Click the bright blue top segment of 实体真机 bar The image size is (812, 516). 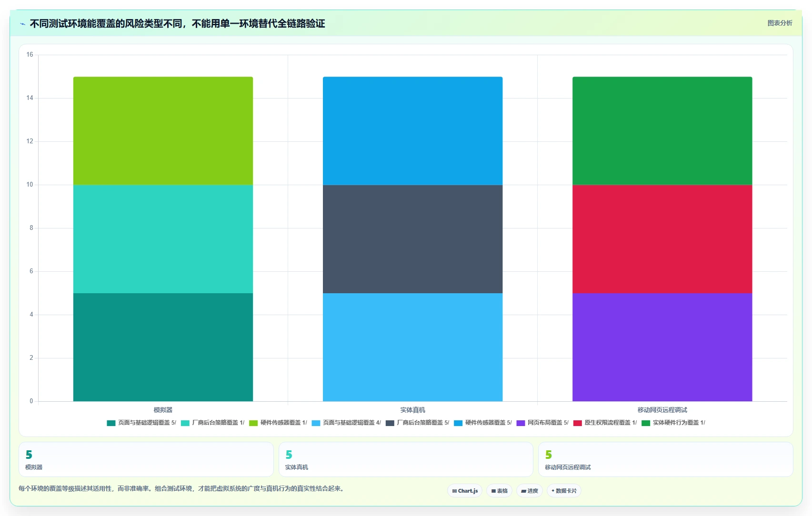[412, 131]
